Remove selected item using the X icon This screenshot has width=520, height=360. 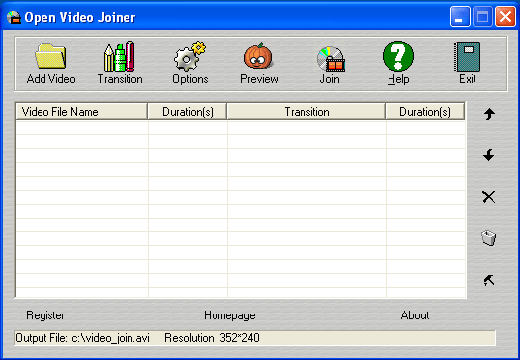coord(489,197)
